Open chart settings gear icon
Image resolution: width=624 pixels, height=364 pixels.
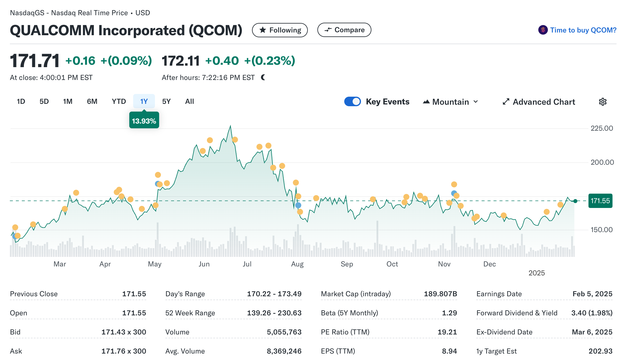click(603, 102)
